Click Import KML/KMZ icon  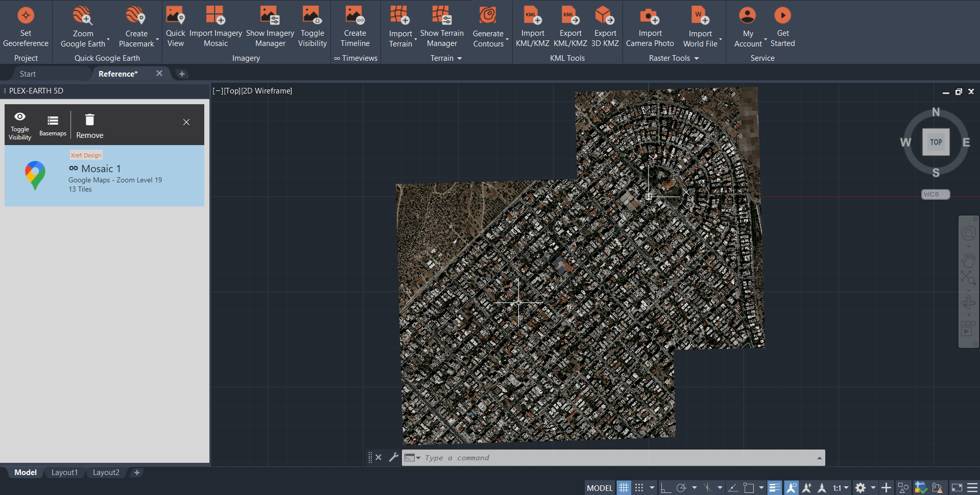[533, 15]
